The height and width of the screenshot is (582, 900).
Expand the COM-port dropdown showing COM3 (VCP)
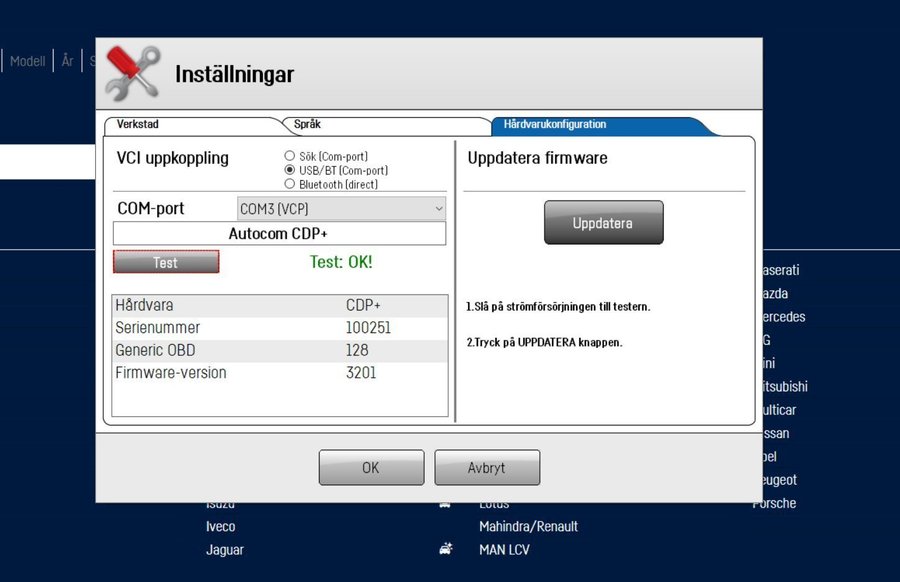tap(340, 209)
